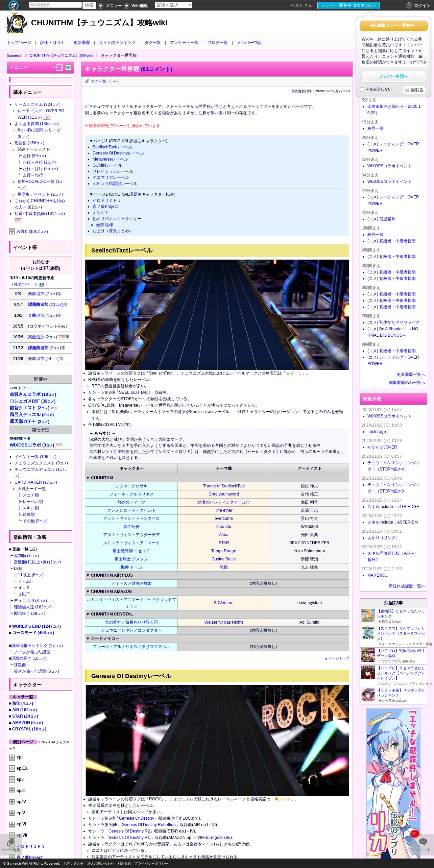
Task: Focus the Wiki内検索 search field
Action: pos(55,5)
